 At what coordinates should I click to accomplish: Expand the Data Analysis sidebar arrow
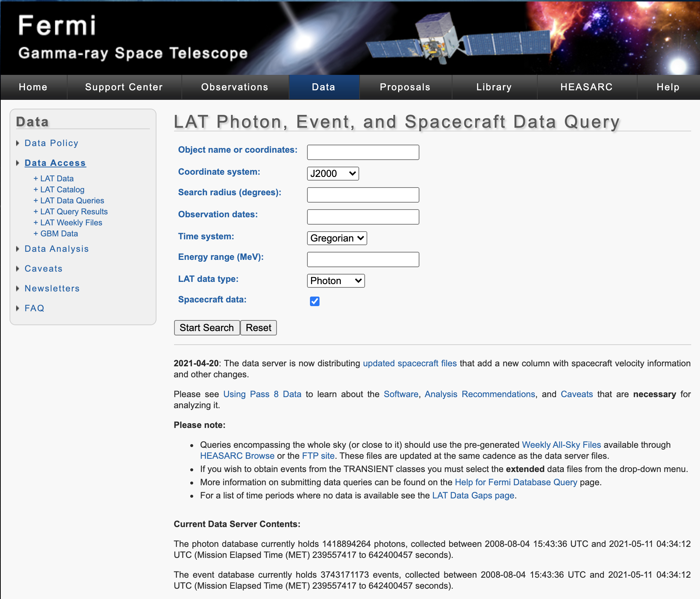17,249
